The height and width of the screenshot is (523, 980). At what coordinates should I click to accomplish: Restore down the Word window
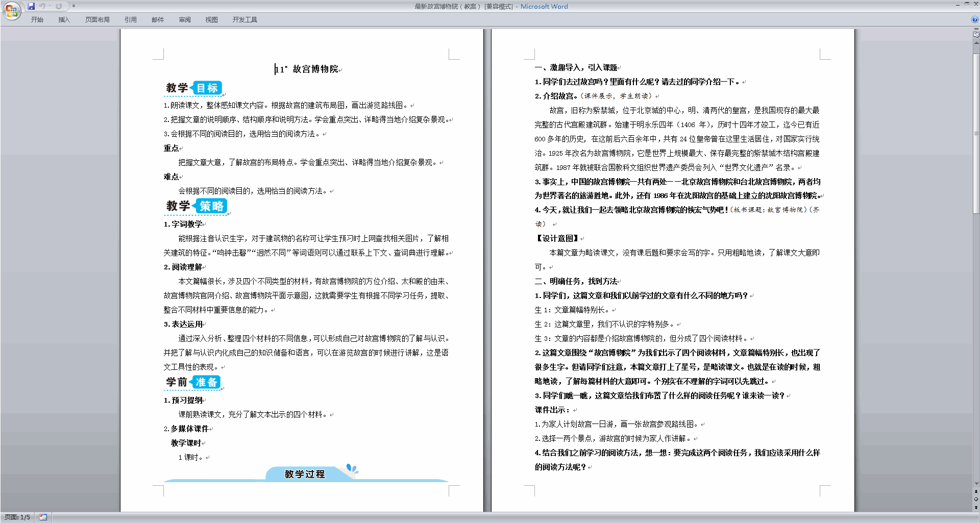pyautogui.click(x=967, y=5)
